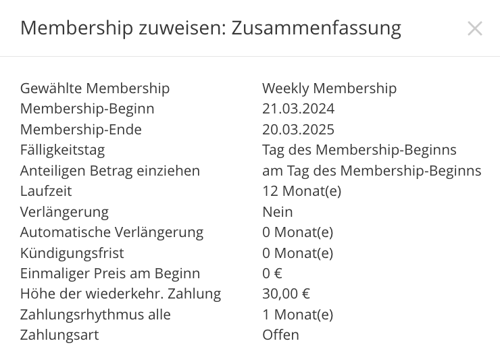Click the Laufzeit value '12 Monat(e)'

302,191
